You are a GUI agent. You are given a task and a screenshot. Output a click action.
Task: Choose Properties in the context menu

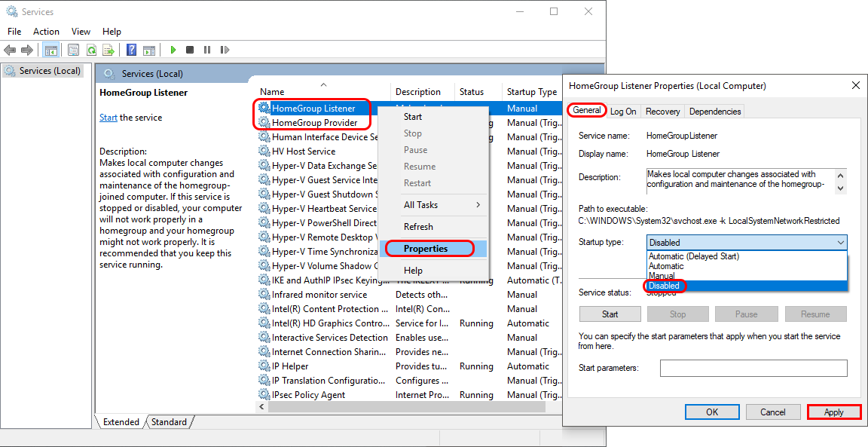click(x=433, y=249)
